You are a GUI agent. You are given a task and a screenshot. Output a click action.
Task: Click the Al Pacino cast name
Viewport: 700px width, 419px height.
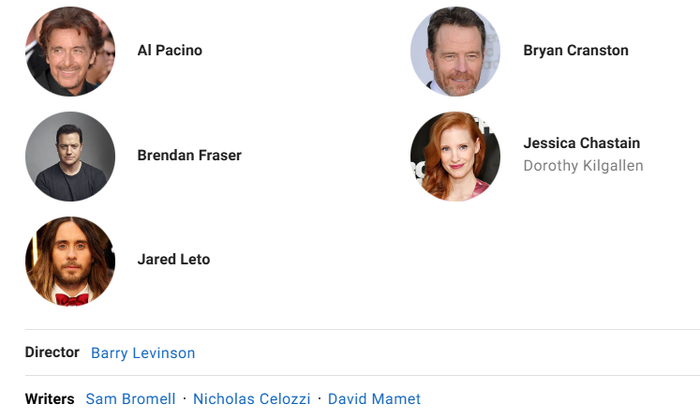169,50
